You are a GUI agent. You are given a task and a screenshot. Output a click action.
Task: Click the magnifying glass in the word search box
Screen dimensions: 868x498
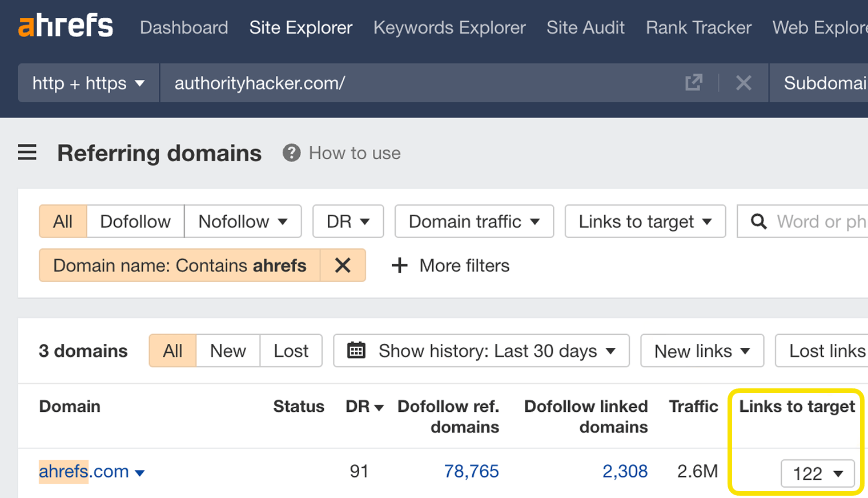[x=758, y=222]
